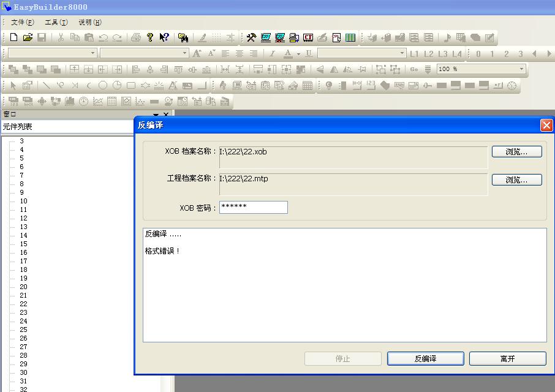
Task: Select the L1 layer toolbar button
Action: coord(415,54)
